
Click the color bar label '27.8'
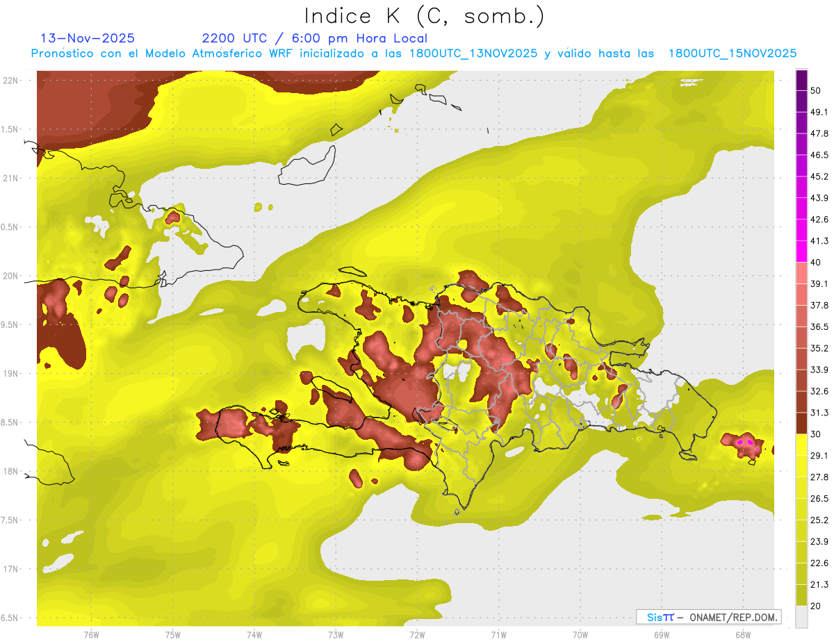click(x=820, y=477)
